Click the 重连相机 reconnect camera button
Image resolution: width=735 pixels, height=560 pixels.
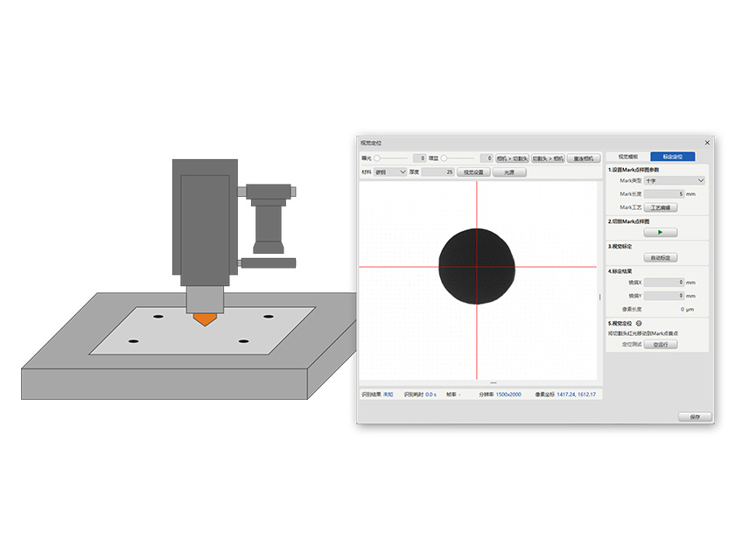(x=582, y=158)
